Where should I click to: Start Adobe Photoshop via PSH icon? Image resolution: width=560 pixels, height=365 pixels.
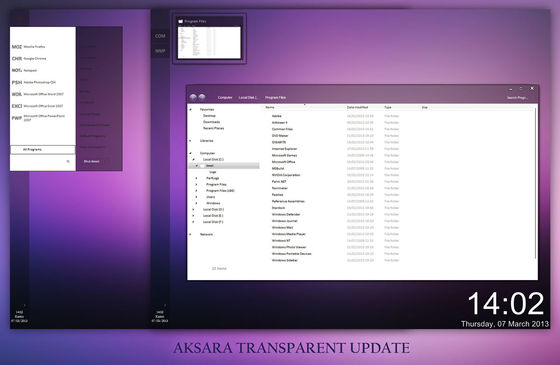click(16, 82)
